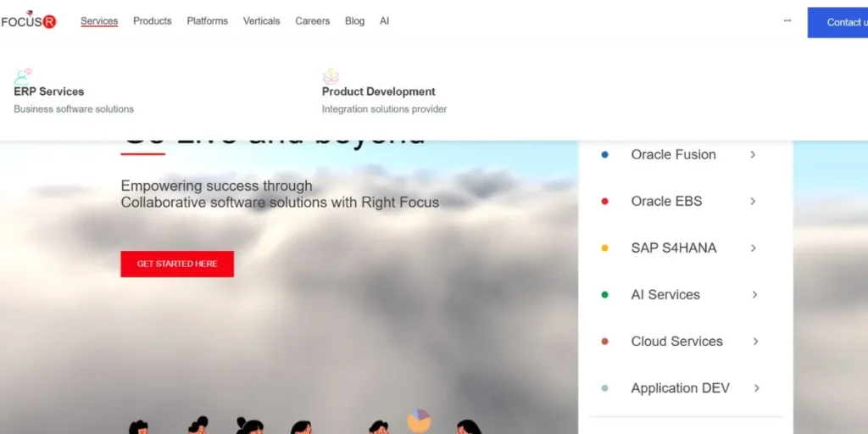
Task: Expand the Cloud Services chevron arrow
Action: point(756,342)
